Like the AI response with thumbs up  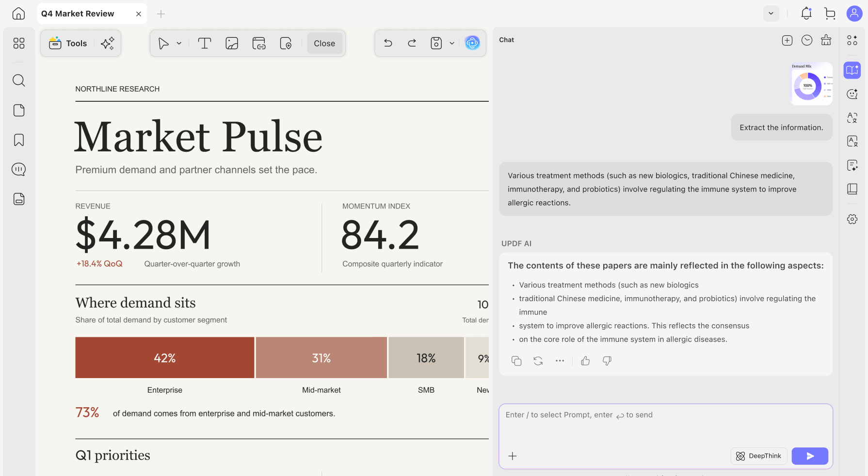[x=585, y=361]
